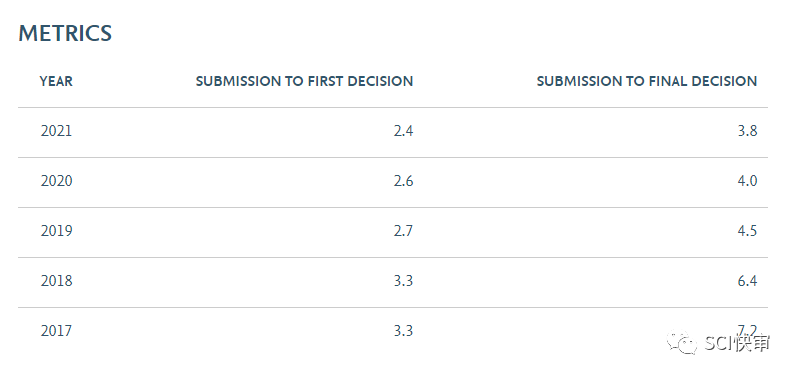Click first decision value 2.7 for 2019
This screenshot has width=796, height=377.
(404, 231)
